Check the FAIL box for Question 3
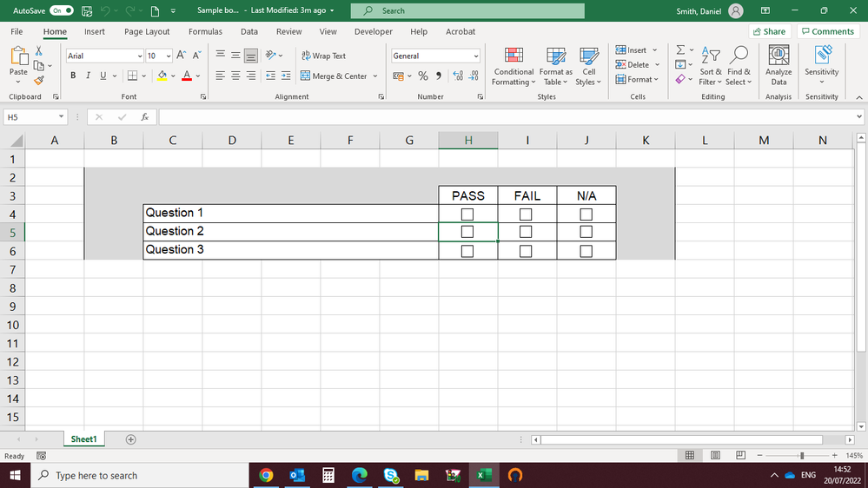The image size is (868, 488). coord(526,251)
